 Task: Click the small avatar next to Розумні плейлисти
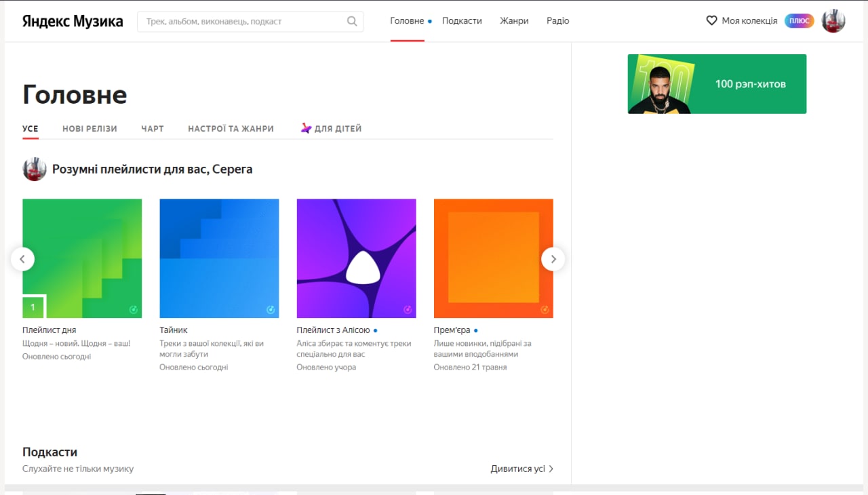(35, 170)
